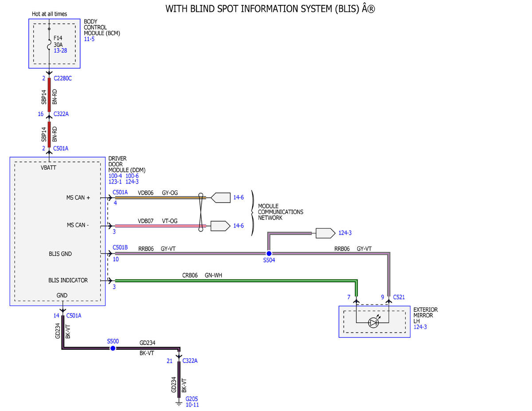Viewport: 532px width, 411px height.
Task: Click the off-page arrow branching from S504
Action: pyautogui.click(x=325, y=233)
